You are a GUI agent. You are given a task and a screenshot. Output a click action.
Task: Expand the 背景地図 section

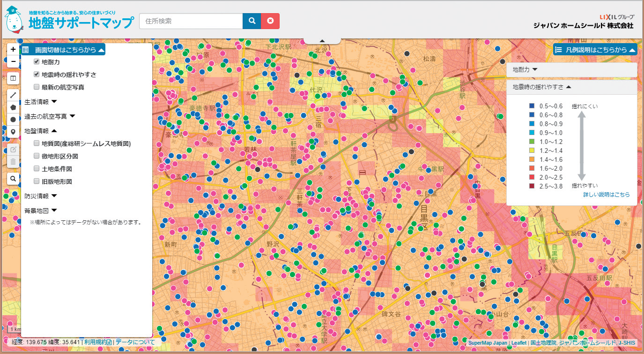point(40,211)
